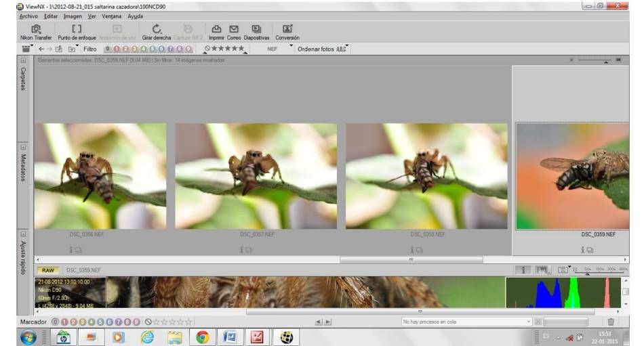This screenshot has width=644, height=346.
Task: Open the favorite folders dropdown
Action: point(73,49)
